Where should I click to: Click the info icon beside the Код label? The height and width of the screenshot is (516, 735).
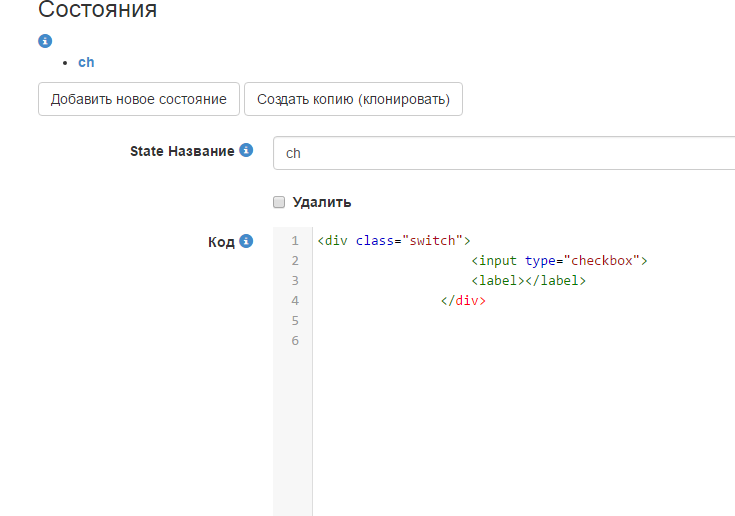[x=247, y=241]
